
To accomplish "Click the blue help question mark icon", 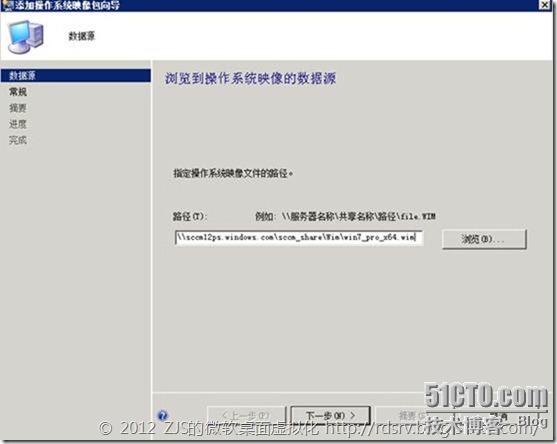I will 163,415.
